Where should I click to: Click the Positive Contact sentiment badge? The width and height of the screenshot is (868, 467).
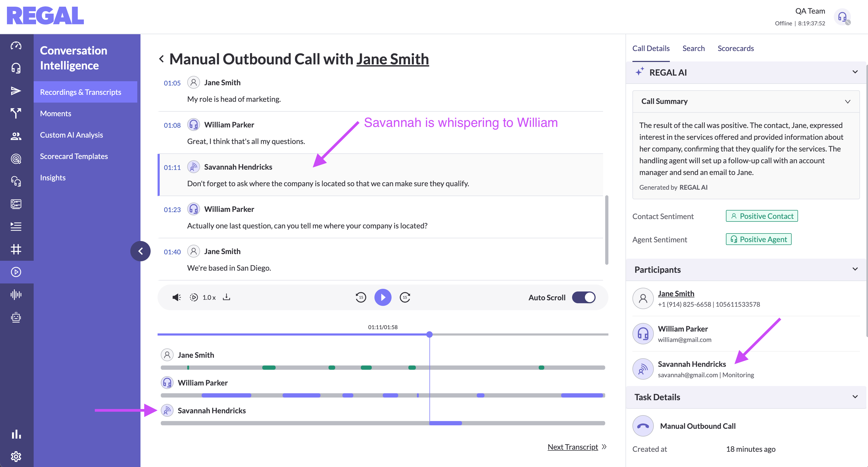tap(762, 216)
